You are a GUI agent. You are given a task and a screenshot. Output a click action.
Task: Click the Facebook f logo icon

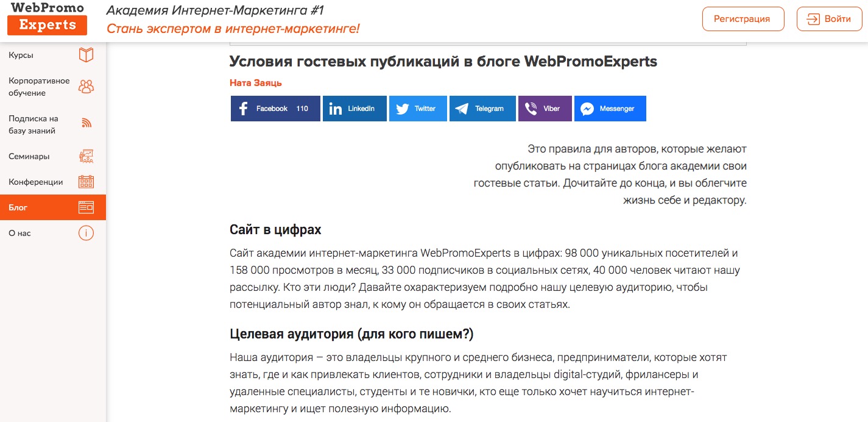point(244,109)
